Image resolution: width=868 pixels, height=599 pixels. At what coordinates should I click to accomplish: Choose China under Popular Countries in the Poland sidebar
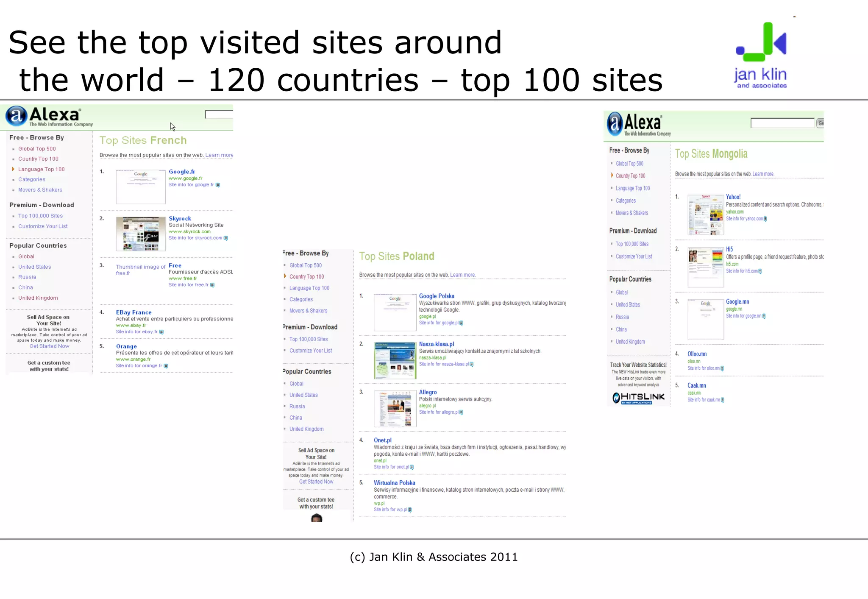point(296,418)
